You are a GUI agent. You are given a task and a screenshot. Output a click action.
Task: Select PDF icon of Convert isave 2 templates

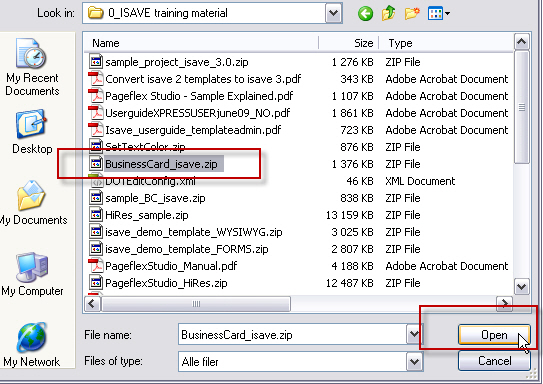[96, 79]
